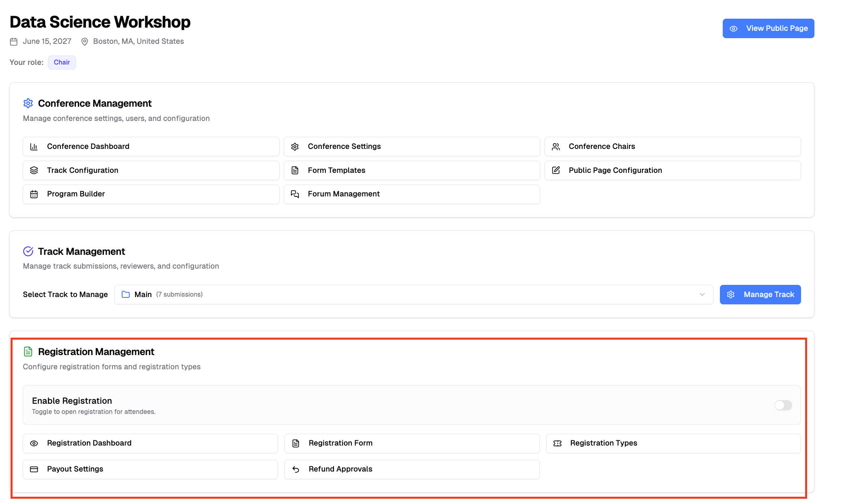Screen dimensions: 853x504
Task: Click the View Public Page button
Action: [x=768, y=28]
